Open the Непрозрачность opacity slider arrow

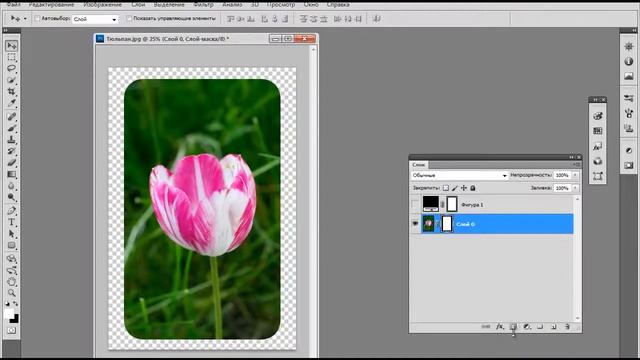pos(576,175)
